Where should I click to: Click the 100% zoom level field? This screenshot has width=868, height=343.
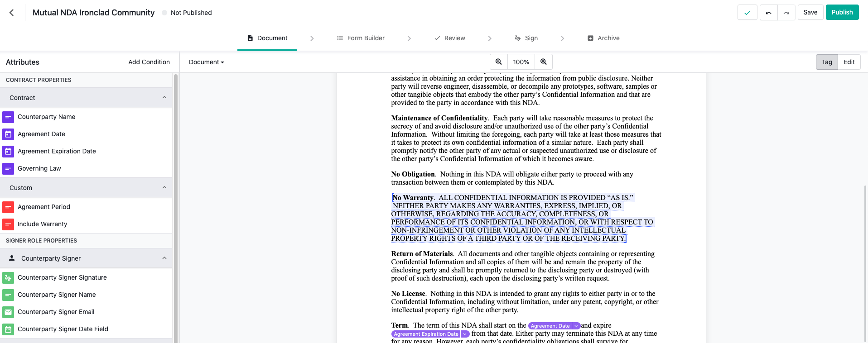coord(521,62)
